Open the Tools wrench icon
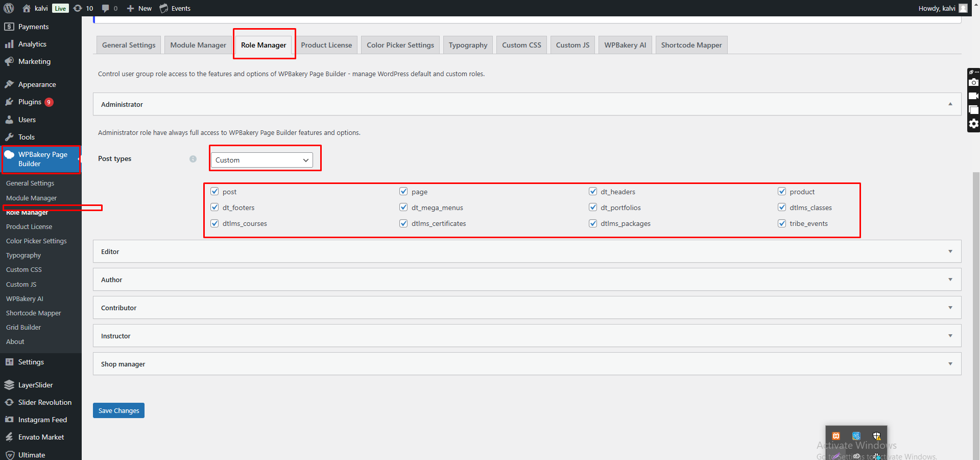 coord(9,137)
